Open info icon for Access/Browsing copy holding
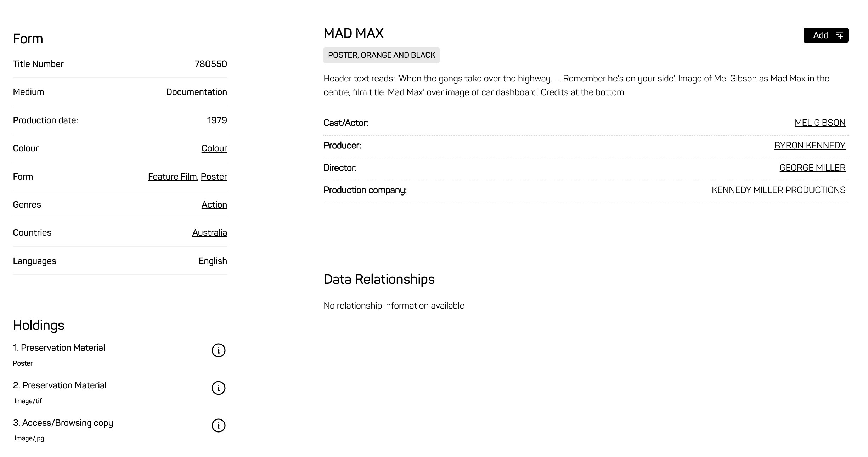Viewport: 868px width, 457px height. click(218, 425)
